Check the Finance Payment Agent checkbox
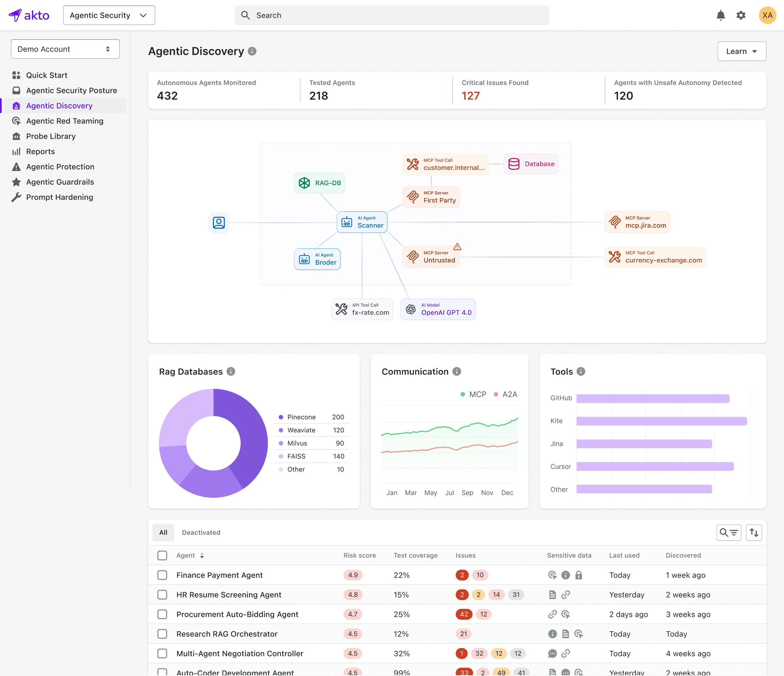 [162, 575]
